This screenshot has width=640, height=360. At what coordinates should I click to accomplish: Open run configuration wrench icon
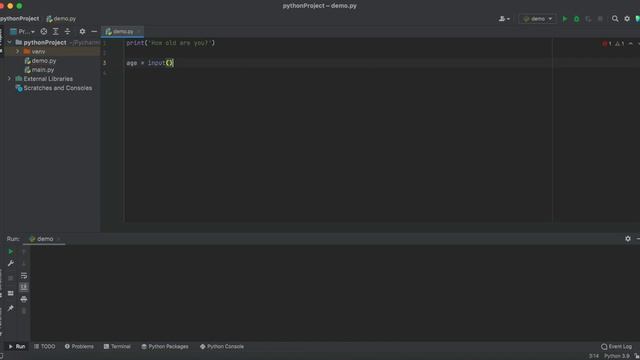click(11, 264)
